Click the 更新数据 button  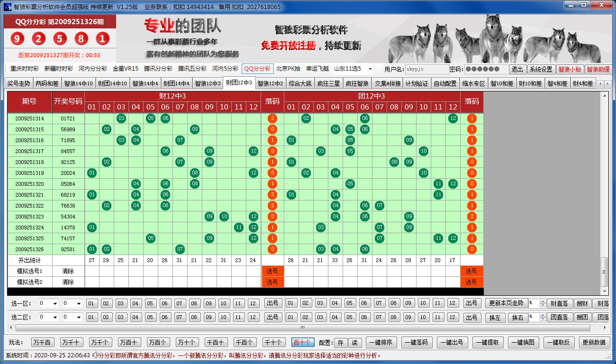(x=594, y=343)
